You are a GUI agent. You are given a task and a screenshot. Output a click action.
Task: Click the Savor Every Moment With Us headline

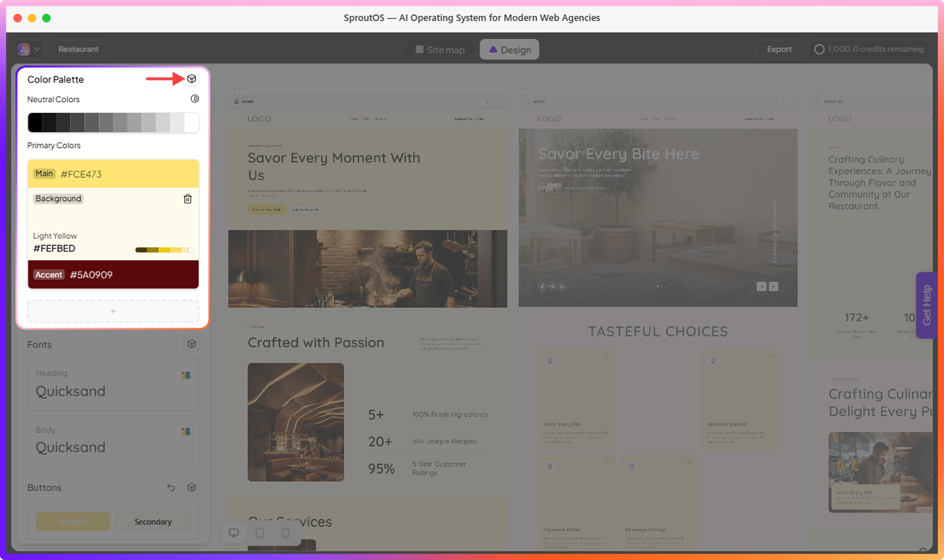coord(334,166)
